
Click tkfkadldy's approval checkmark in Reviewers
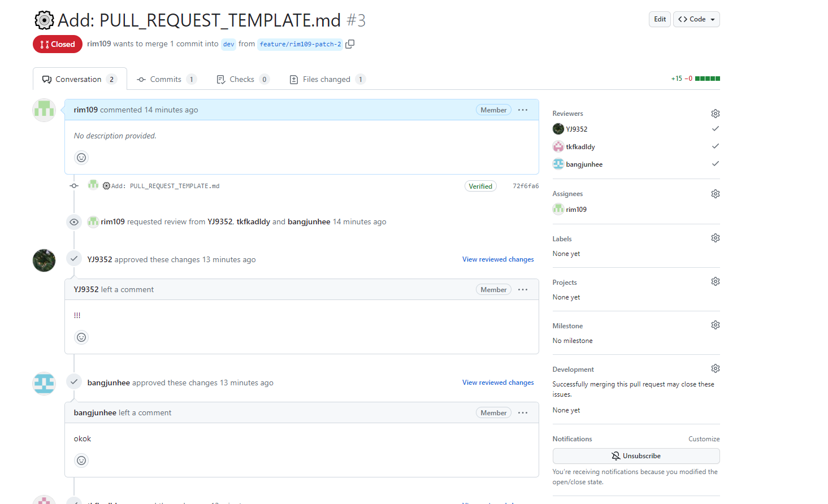click(716, 146)
